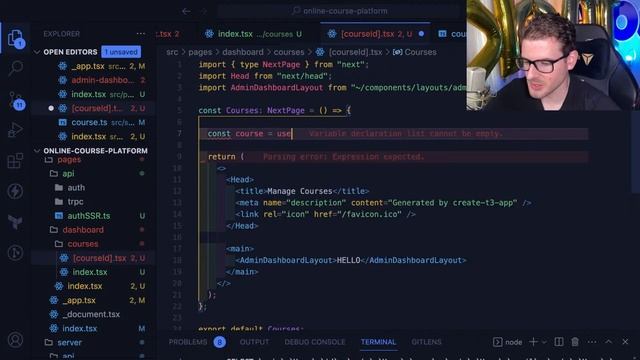
Task: Open the new terminal launch profile dropdown
Action: pyautogui.click(x=544, y=342)
